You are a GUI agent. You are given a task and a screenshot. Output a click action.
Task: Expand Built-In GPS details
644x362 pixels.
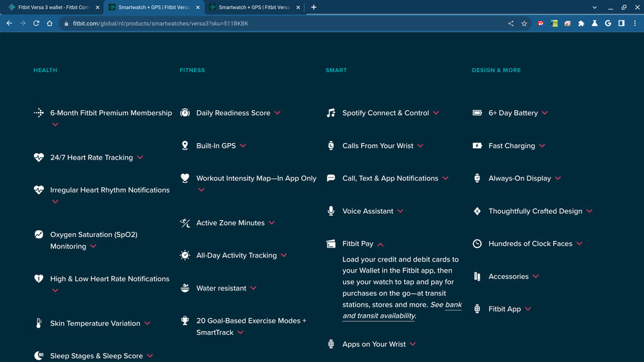pyautogui.click(x=243, y=146)
